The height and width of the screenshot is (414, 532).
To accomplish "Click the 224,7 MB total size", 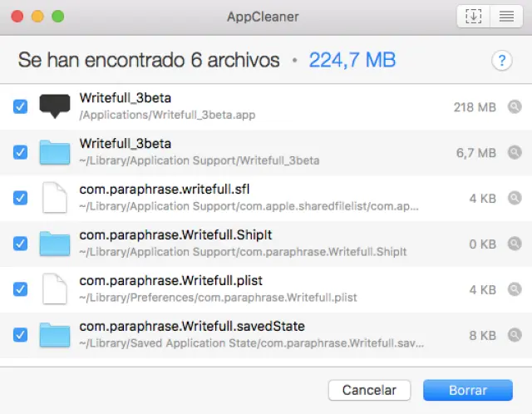I will pos(352,60).
